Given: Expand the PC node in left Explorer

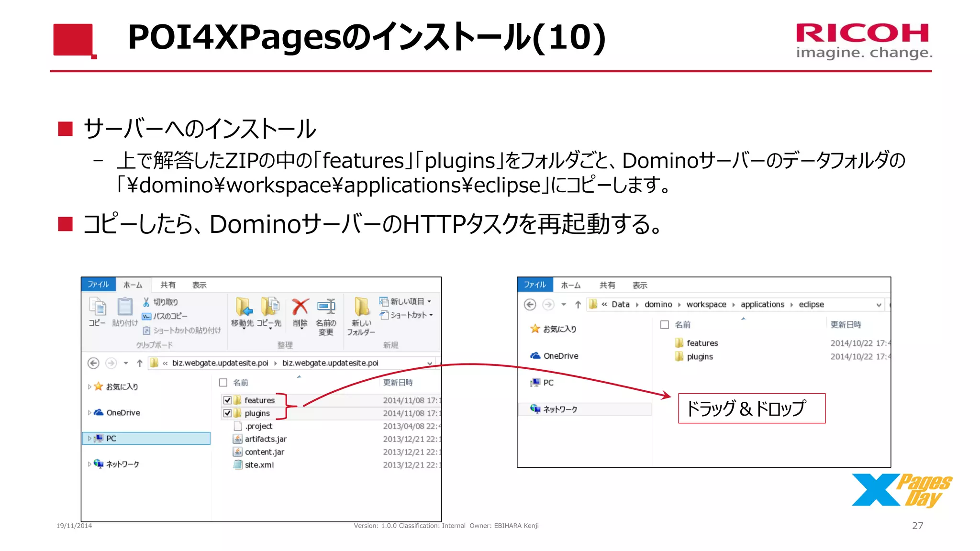Looking at the screenshot, I should [89, 438].
